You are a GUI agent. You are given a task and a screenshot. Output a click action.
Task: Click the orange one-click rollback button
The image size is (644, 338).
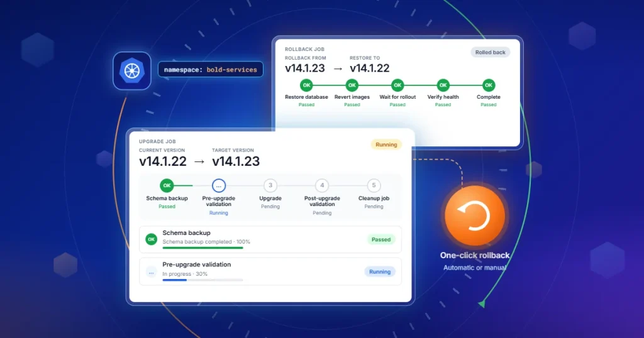pos(475,215)
